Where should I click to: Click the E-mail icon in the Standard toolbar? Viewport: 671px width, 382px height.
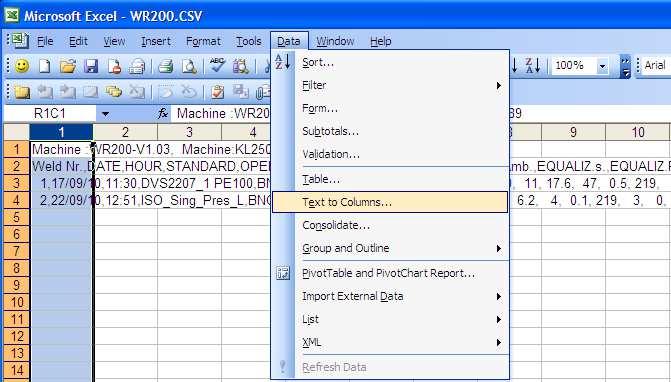click(137, 66)
